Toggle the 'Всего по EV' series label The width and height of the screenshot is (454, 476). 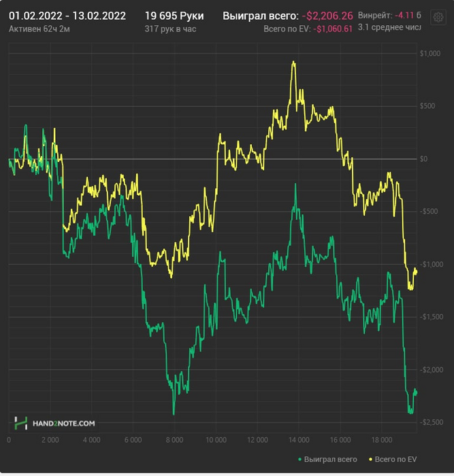(x=398, y=460)
